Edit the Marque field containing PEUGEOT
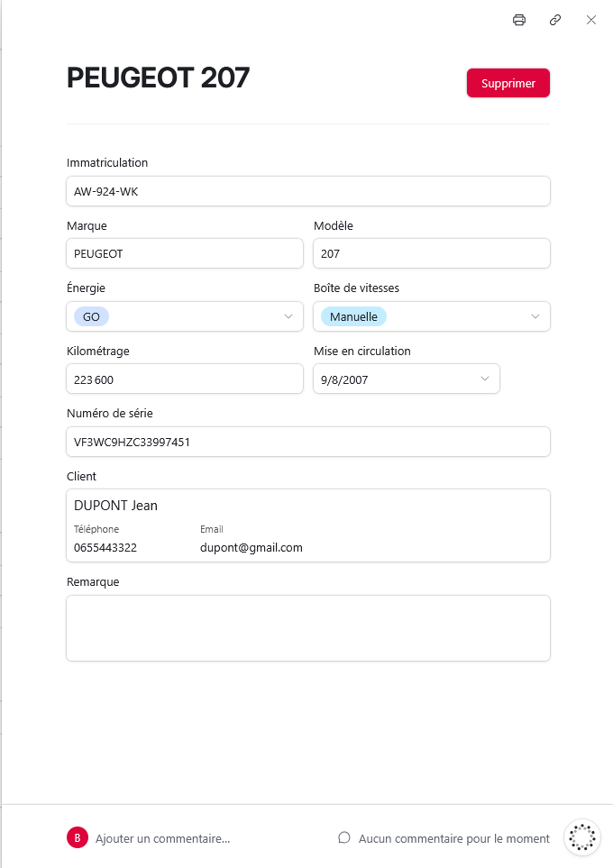This screenshot has height=868, width=613. click(x=185, y=254)
